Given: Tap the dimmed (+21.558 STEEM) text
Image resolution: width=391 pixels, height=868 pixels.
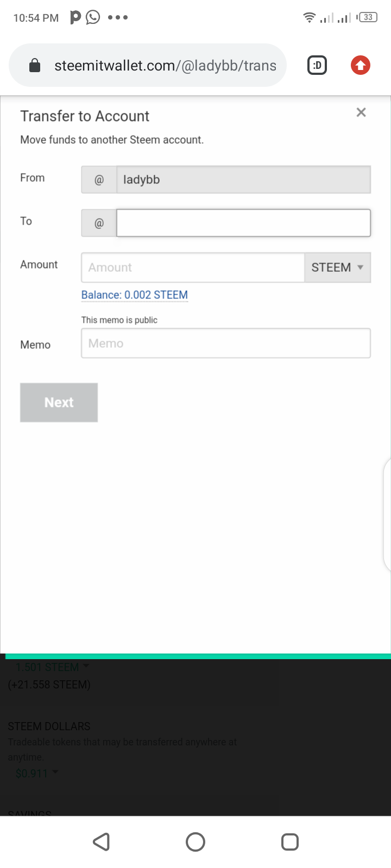Looking at the screenshot, I should [49, 685].
